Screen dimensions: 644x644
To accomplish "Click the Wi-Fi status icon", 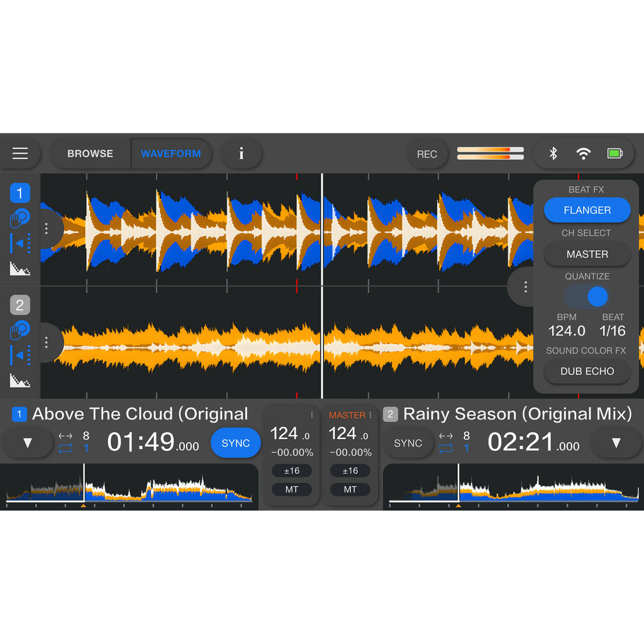I will (x=584, y=153).
